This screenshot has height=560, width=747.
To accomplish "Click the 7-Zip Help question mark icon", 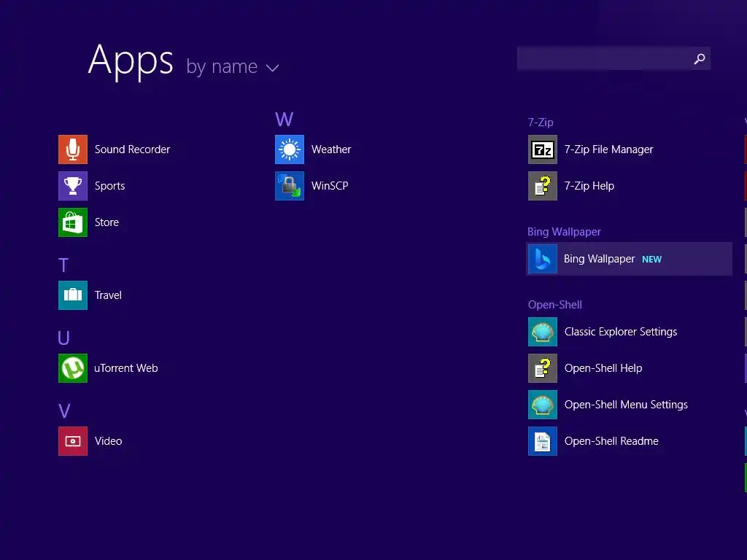I will (x=543, y=186).
